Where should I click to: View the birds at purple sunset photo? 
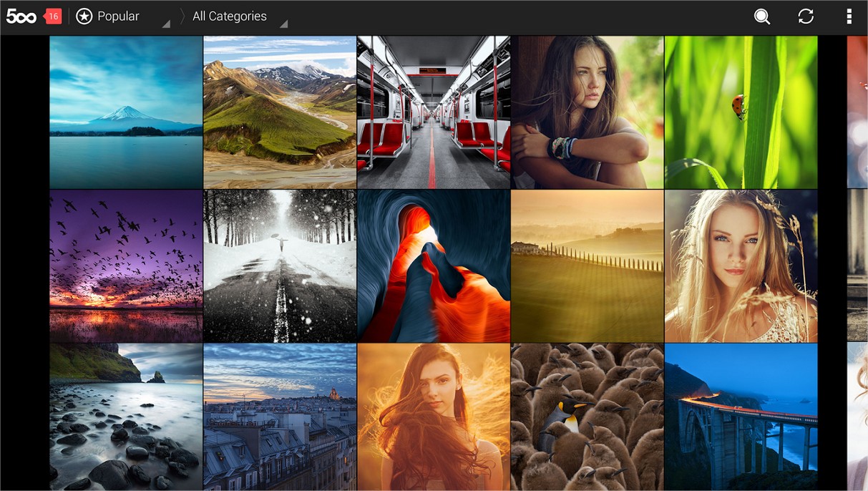126,266
